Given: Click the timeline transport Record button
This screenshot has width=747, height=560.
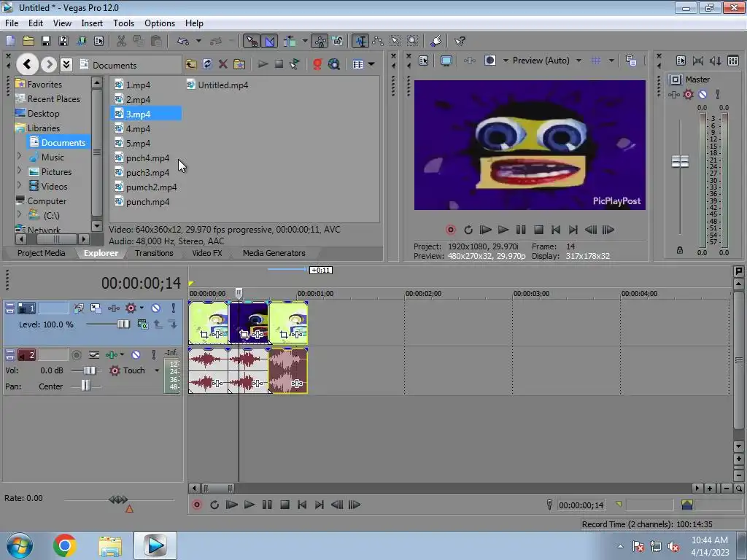Looking at the screenshot, I should [x=196, y=505].
